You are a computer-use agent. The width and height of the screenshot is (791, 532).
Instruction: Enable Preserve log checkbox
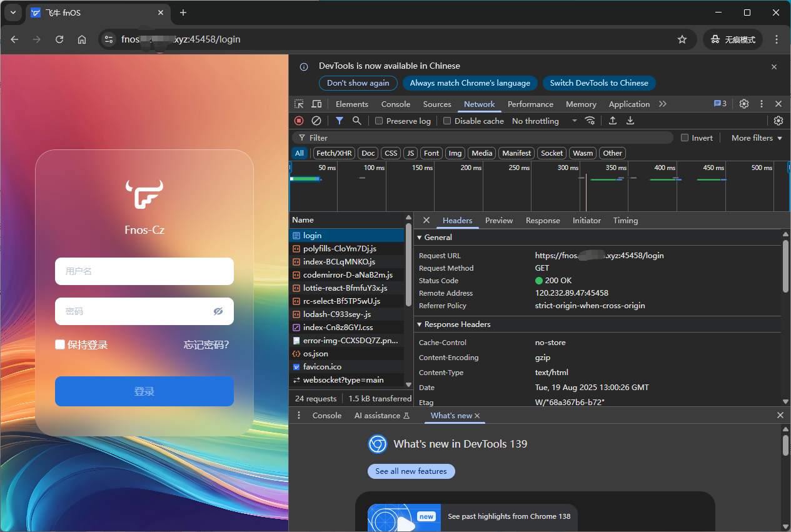379,121
